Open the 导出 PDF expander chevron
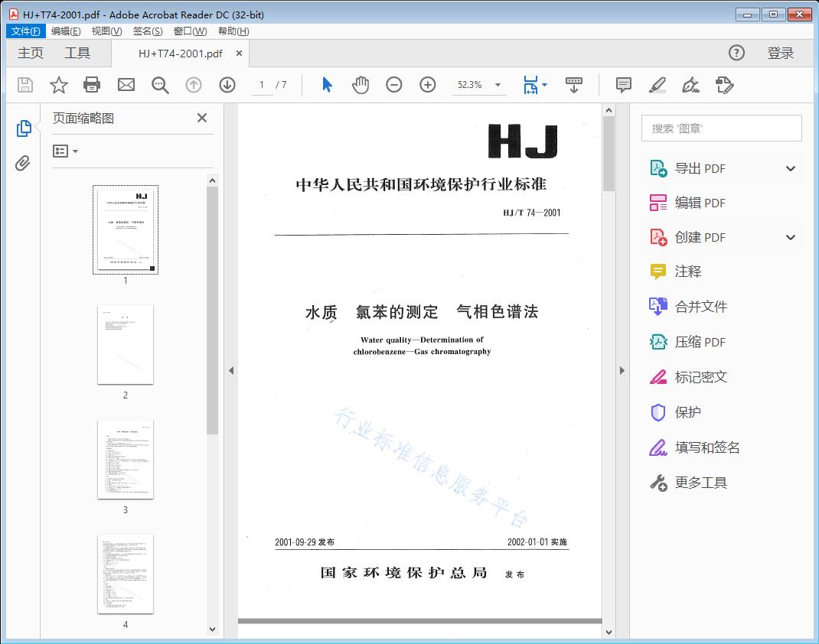 [x=791, y=168]
